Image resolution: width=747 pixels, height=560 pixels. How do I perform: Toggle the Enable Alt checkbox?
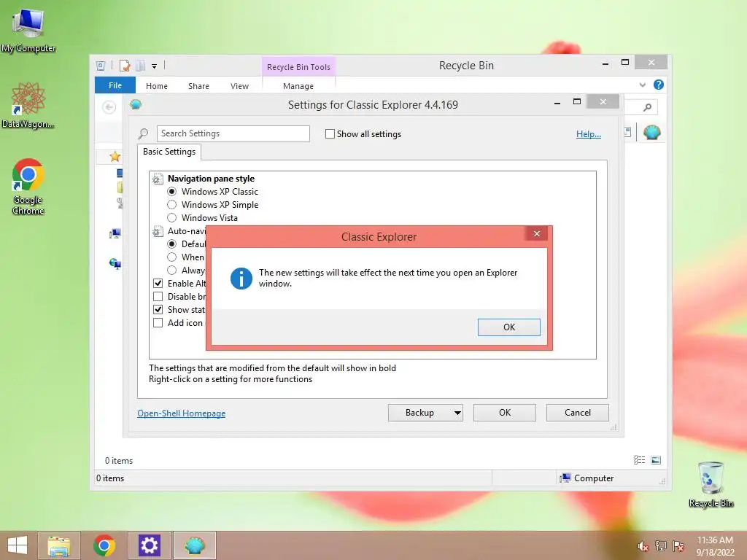[x=158, y=284]
